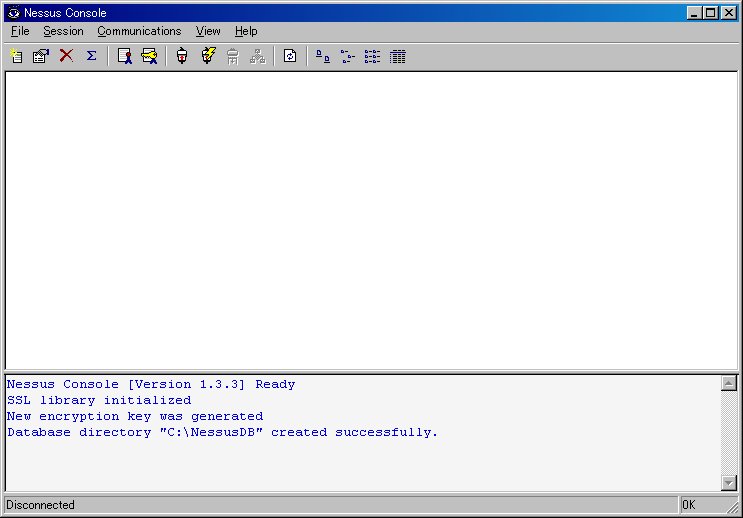Open the Session menu
This screenshot has height=518, width=743.
[x=63, y=31]
